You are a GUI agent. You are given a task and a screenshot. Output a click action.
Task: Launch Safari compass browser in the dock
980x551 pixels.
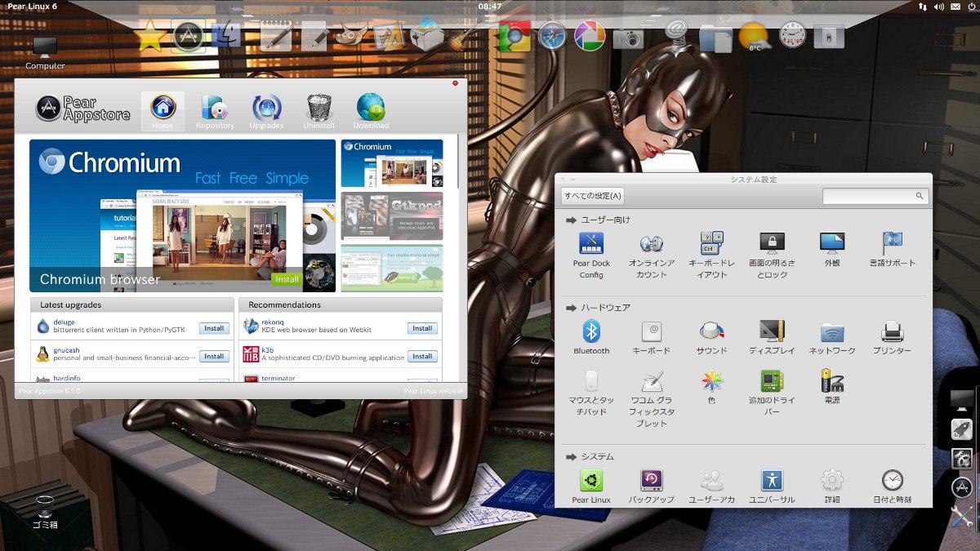tap(552, 36)
